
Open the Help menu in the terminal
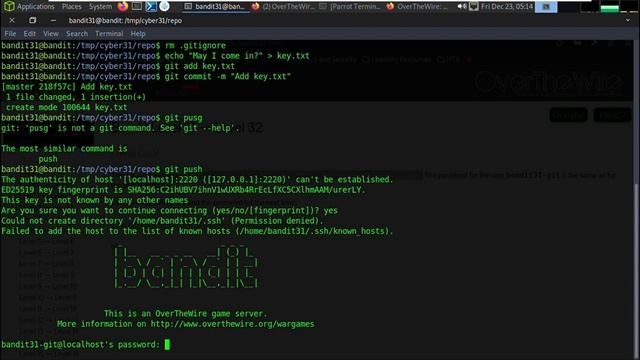(x=138, y=33)
